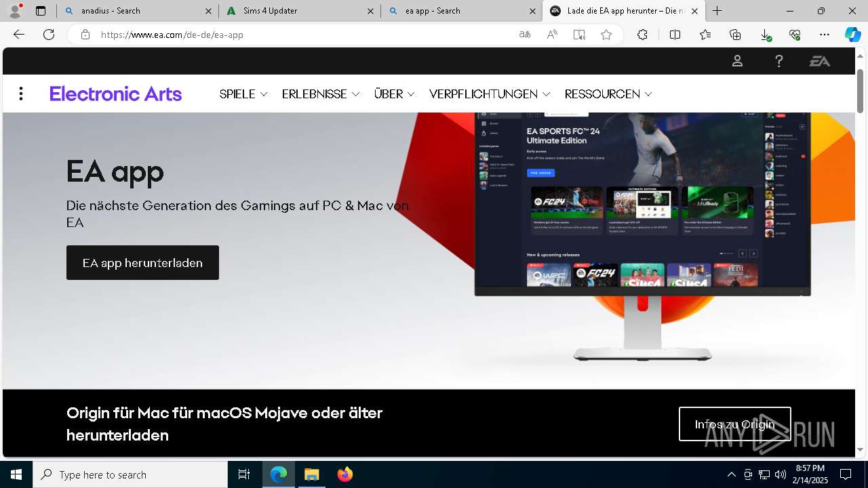
Task: Open the three-dot site menu
Action: pos(21,94)
